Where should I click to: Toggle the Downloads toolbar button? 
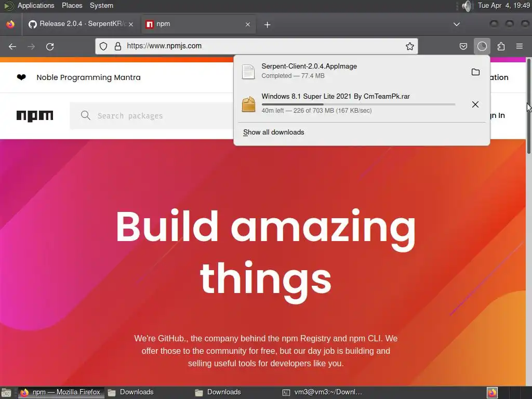(482, 46)
